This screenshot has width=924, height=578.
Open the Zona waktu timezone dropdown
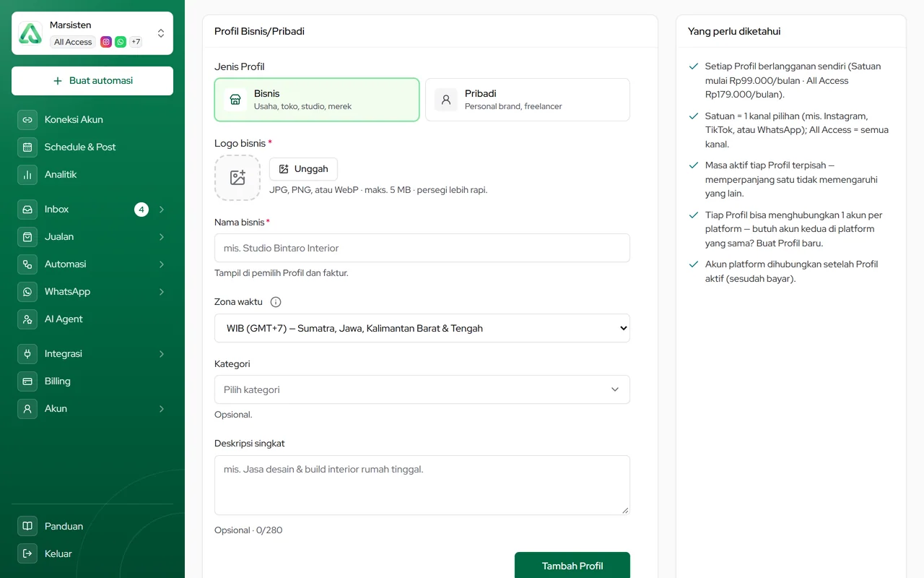pyautogui.click(x=422, y=328)
